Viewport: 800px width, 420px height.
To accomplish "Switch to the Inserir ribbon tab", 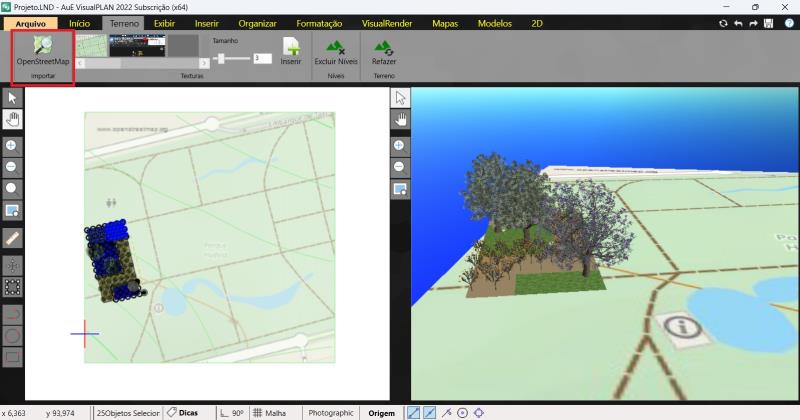I will coord(207,23).
